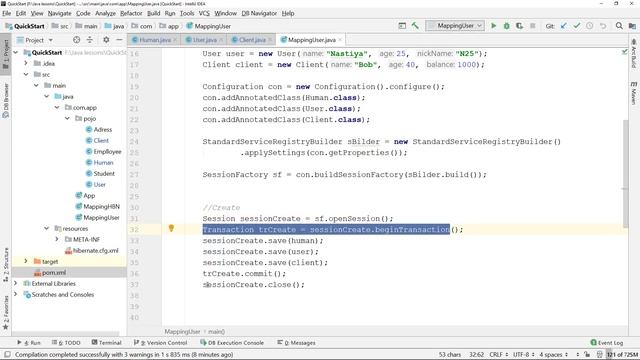Image resolution: width=640 pixels, height=360 pixels.
Task: Click the 4 spaces indent selector
Action: [x=553, y=355]
